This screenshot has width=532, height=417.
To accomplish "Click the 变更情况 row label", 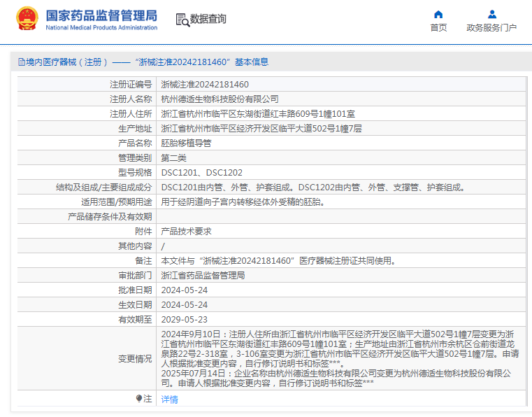I will [135, 359].
